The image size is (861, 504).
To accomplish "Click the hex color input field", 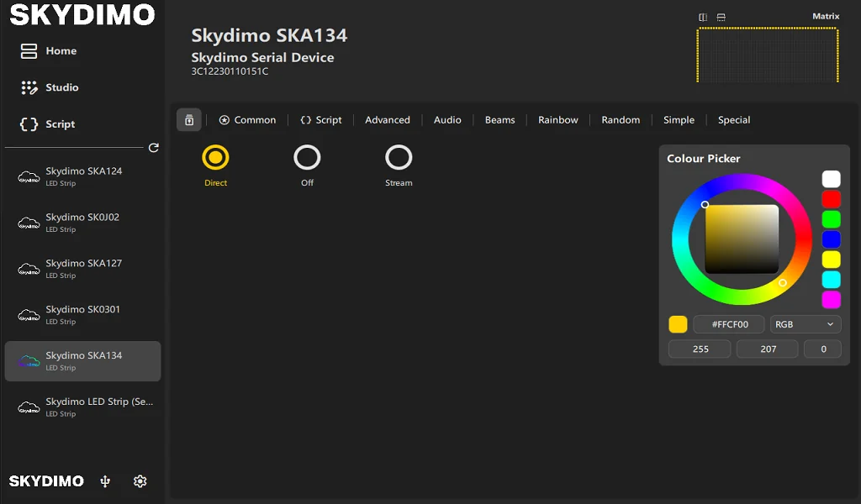I will 729,324.
